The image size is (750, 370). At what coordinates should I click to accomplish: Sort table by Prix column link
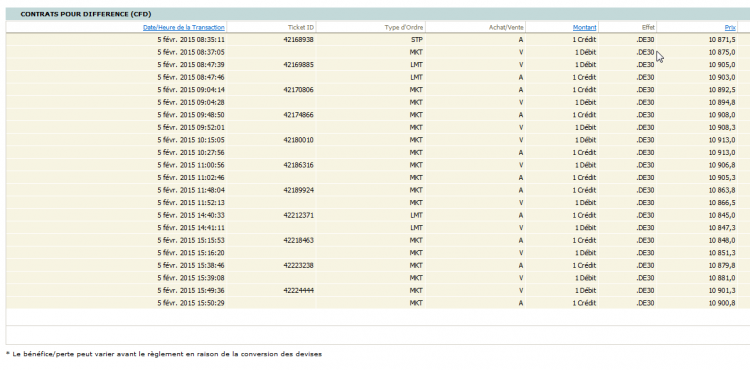tap(730, 28)
